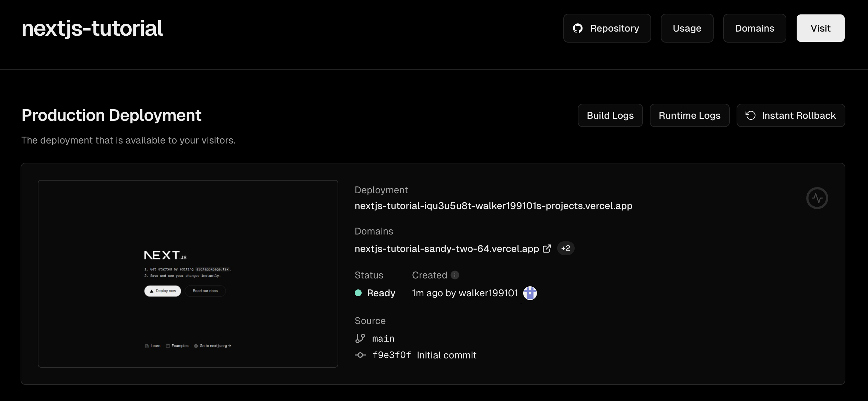Image resolution: width=868 pixels, height=401 pixels.
Task: View the Runtime Logs
Action: click(x=690, y=115)
